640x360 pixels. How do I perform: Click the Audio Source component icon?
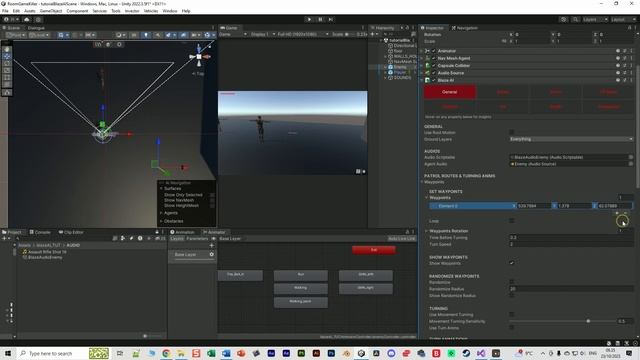(427, 73)
